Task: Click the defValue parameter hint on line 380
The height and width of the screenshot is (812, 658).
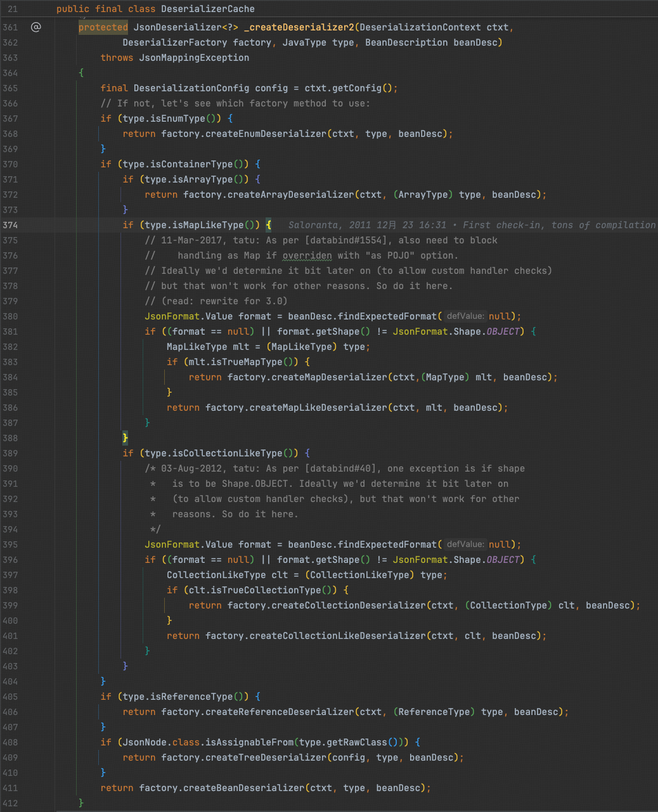Action: pos(465,316)
